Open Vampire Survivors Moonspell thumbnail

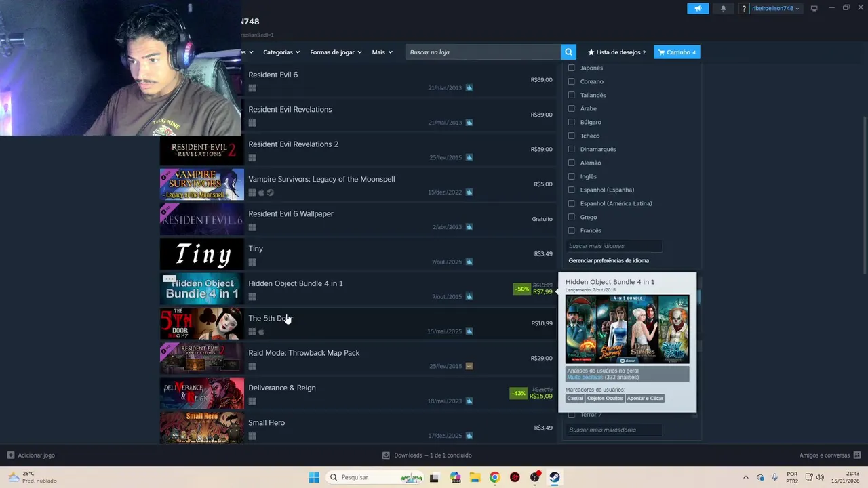point(201,184)
